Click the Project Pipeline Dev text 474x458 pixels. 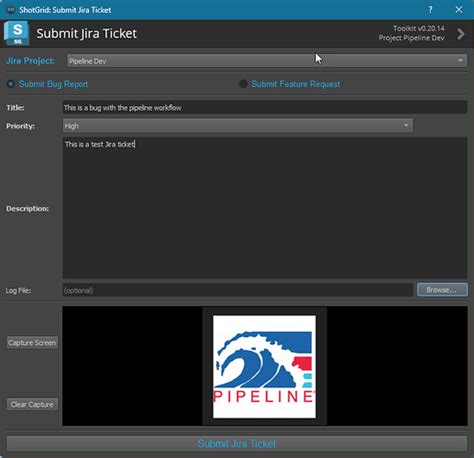click(x=411, y=38)
